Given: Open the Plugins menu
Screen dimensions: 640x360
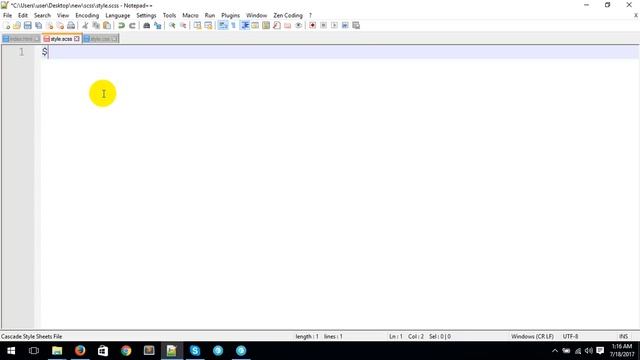Looking at the screenshot, I should 231,16.
